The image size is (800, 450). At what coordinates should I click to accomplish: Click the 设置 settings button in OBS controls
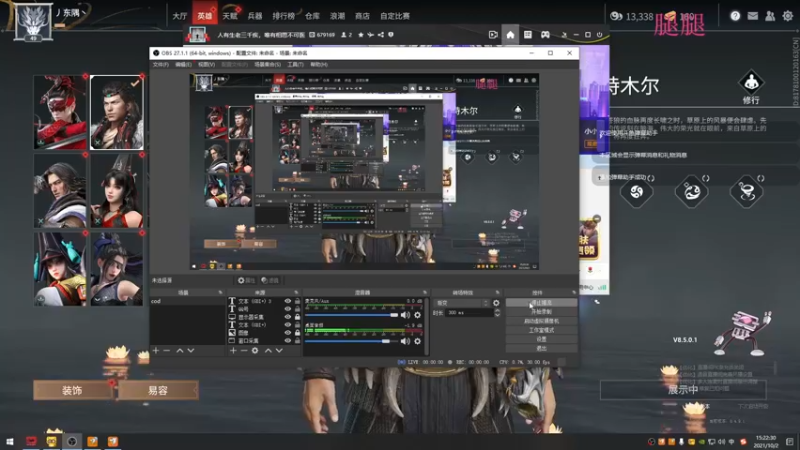tap(541, 339)
